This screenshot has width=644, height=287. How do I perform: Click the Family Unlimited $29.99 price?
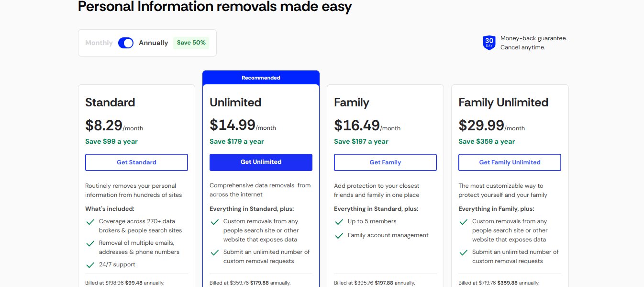pos(481,125)
